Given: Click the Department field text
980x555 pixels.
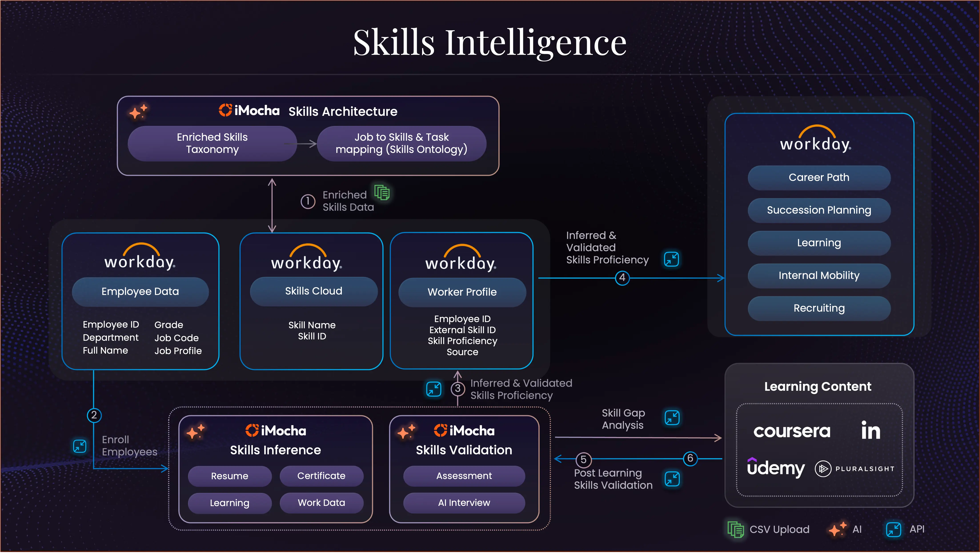Looking at the screenshot, I should (110, 338).
